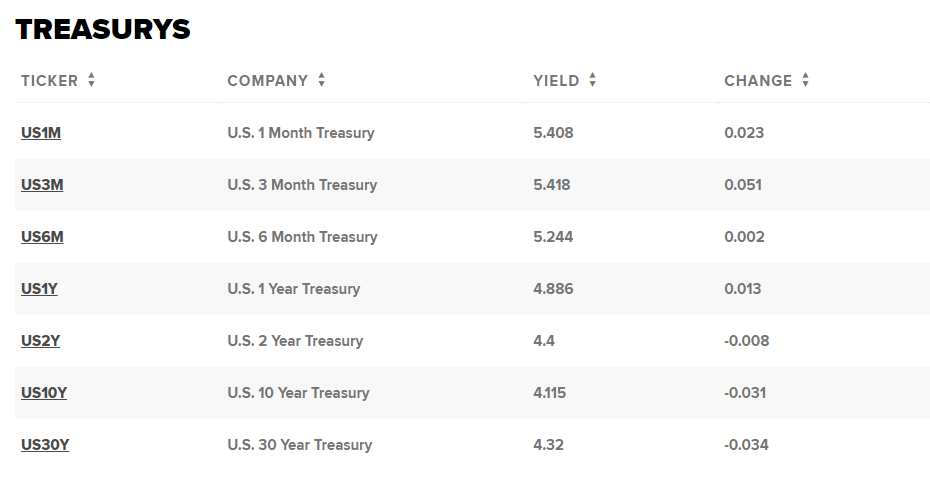Click the -0.034 change value
The width and height of the screenshot is (930, 489).
coord(746,445)
